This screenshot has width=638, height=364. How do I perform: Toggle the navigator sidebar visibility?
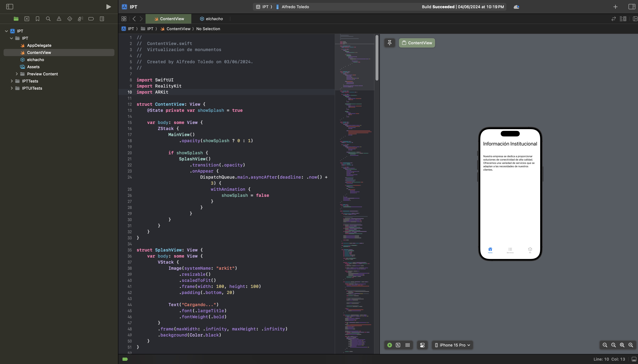[x=9, y=7]
